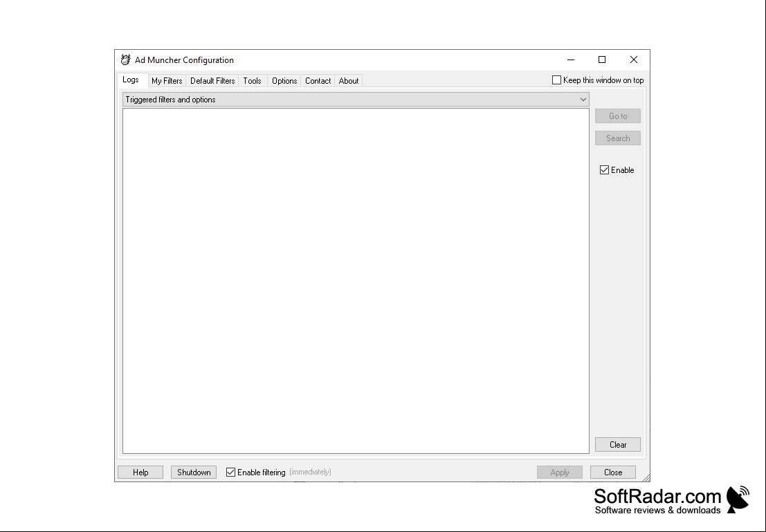Open the My Filters tab

pyautogui.click(x=167, y=81)
